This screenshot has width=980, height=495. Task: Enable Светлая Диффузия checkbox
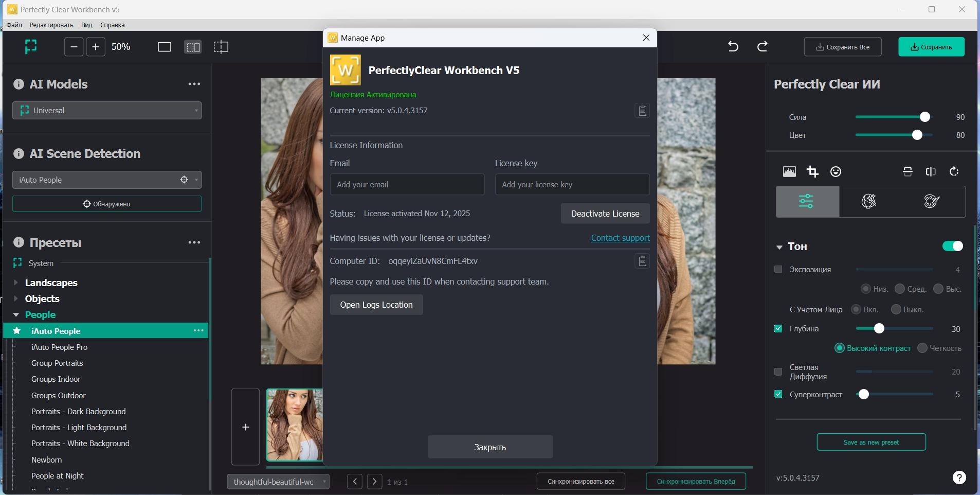(x=778, y=372)
